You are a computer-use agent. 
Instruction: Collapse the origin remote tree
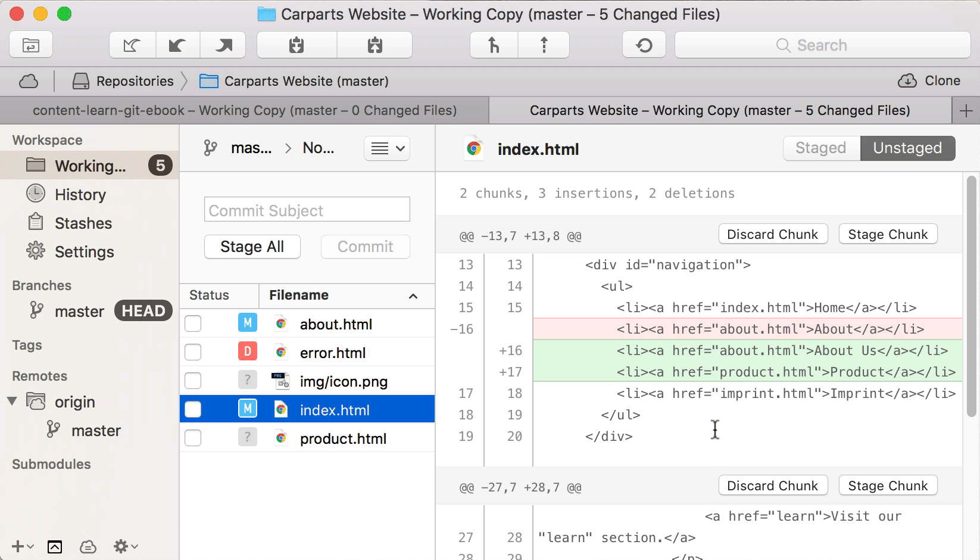12,401
